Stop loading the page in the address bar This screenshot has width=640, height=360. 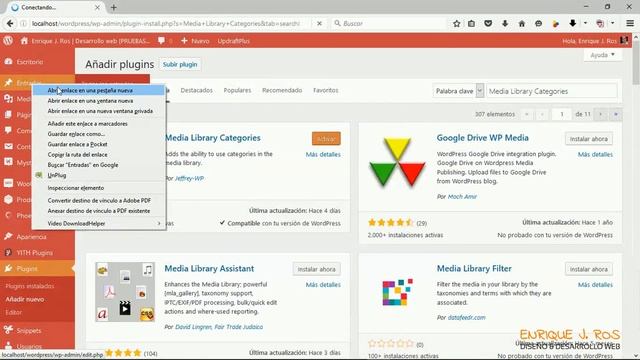coord(319,24)
